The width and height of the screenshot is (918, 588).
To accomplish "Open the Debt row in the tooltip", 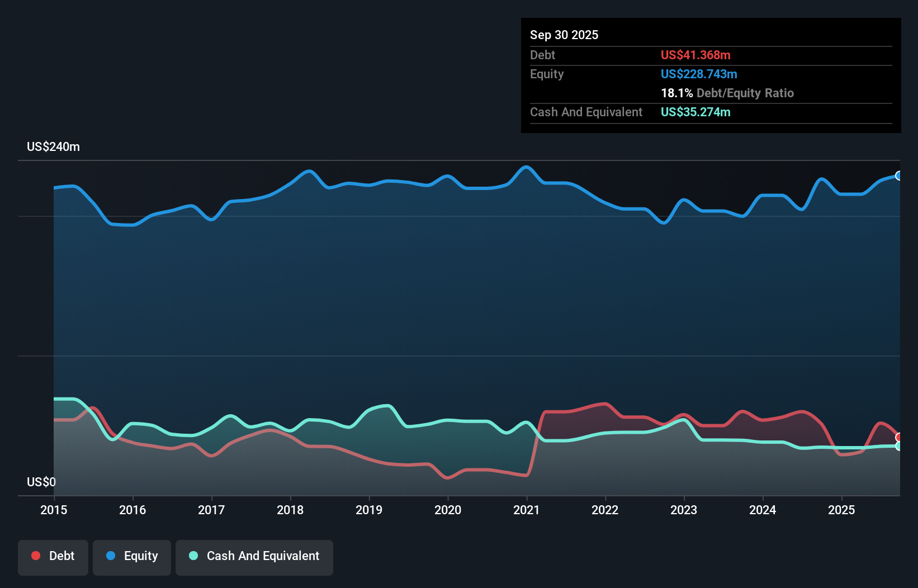I will pos(542,55).
